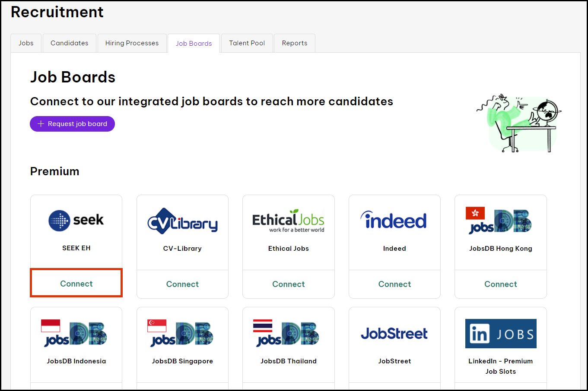Screen dimensions: 588x391
Task: Click the JobsDB Hong Kong logo
Action: 500,221
